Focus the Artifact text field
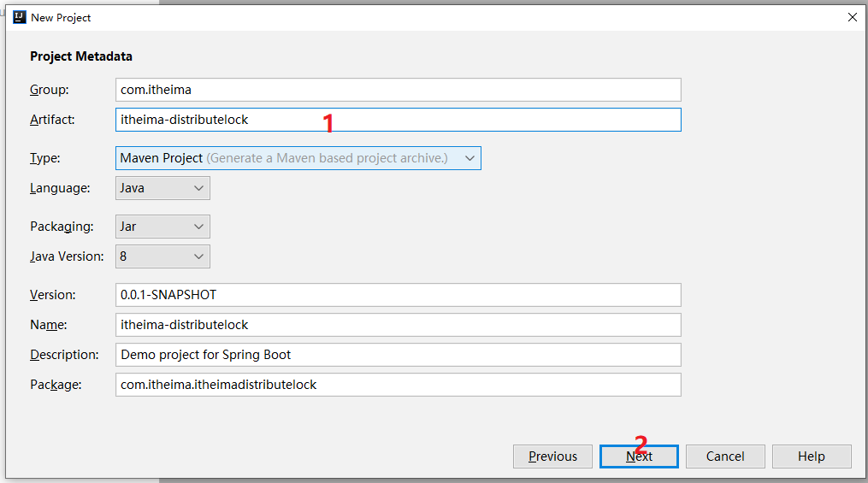 coord(398,120)
